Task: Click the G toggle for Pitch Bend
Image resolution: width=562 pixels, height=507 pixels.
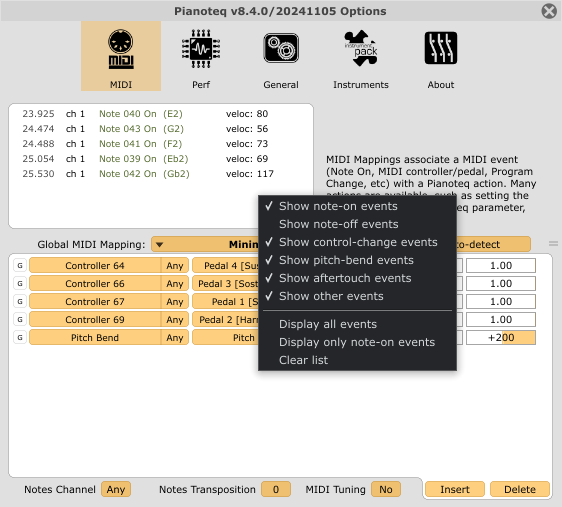Action: click(x=20, y=338)
